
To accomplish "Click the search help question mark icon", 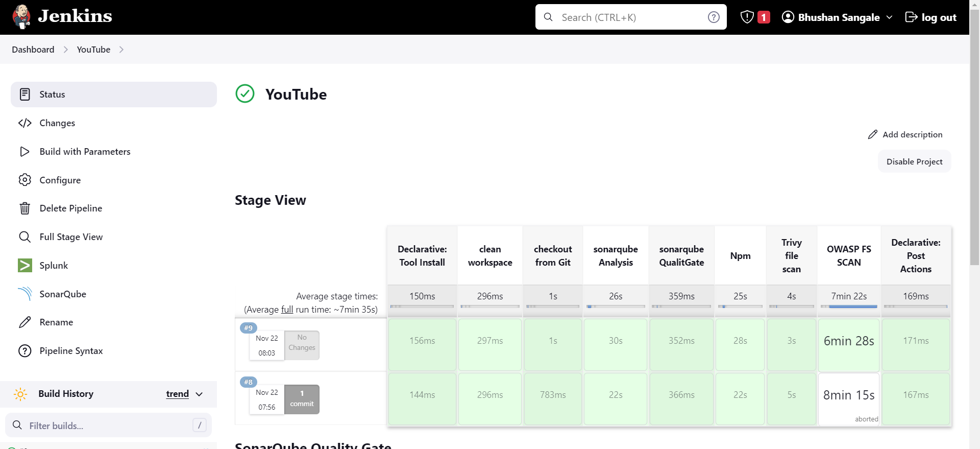I will click(x=714, y=17).
